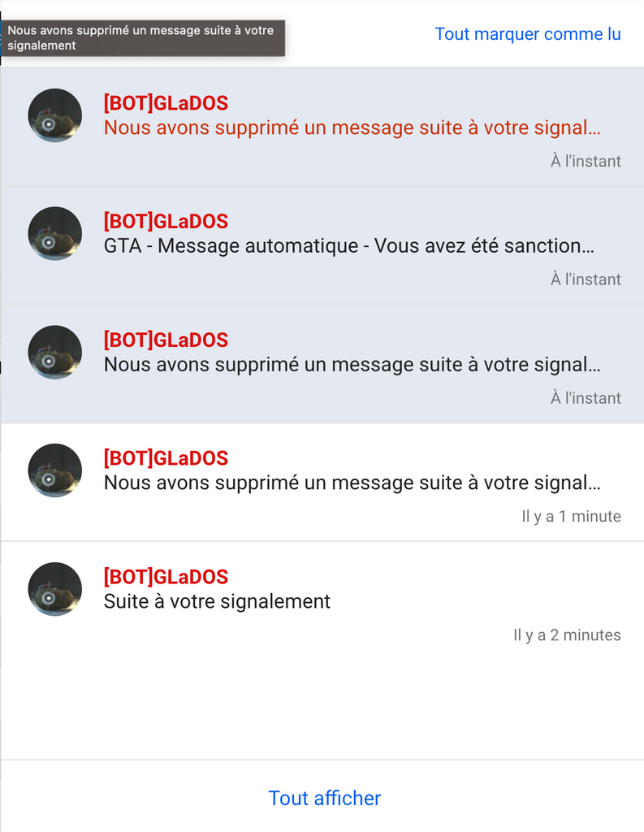The width and height of the screenshot is (644, 832).
Task: Open the "GTA - Message automatique" notification text
Action: click(x=349, y=246)
